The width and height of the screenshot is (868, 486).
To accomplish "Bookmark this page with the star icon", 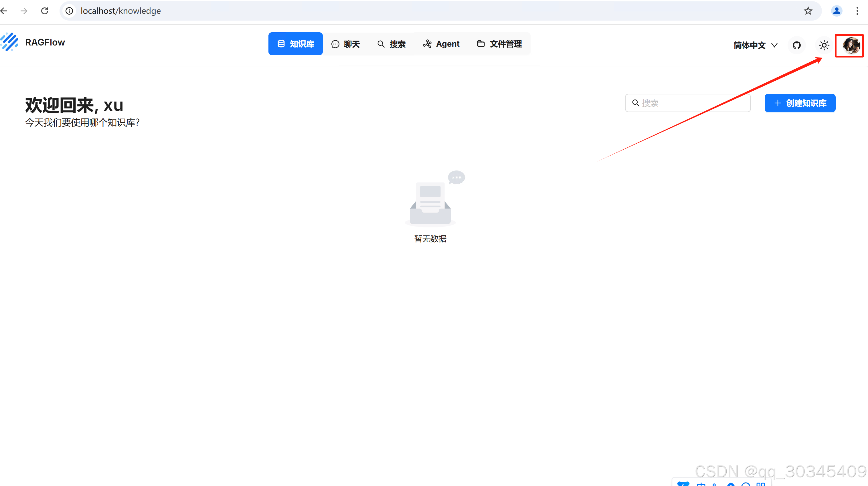I will [808, 11].
